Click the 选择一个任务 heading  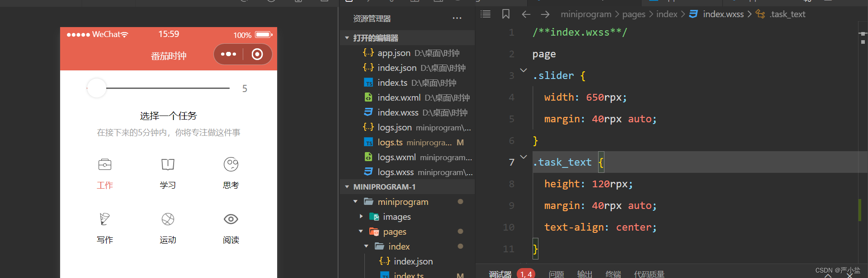click(x=169, y=116)
